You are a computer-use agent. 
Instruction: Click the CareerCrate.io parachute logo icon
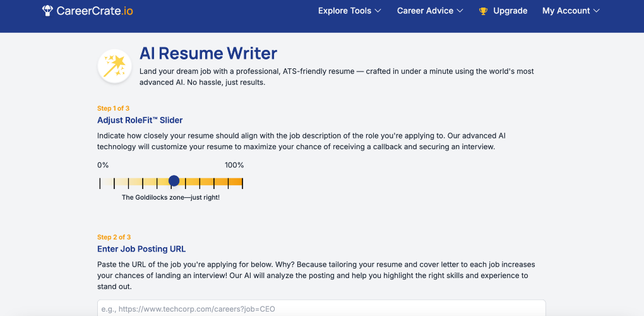tap(47, 11)
